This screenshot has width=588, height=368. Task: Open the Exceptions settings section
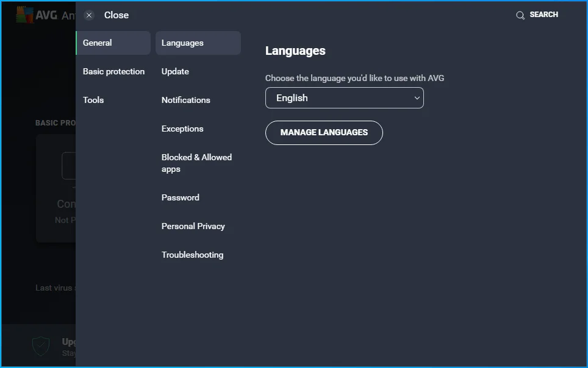182,129
